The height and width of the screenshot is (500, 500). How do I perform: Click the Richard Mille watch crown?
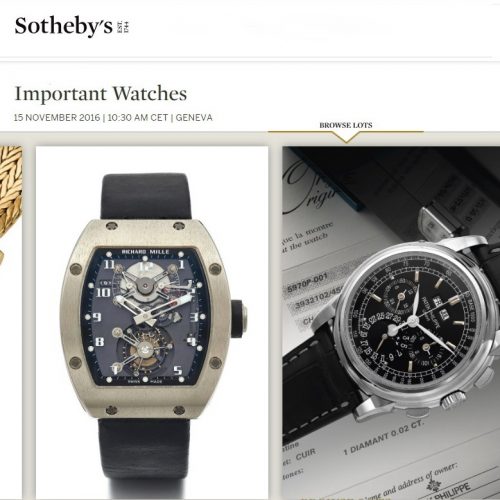[x=239, y=318]
